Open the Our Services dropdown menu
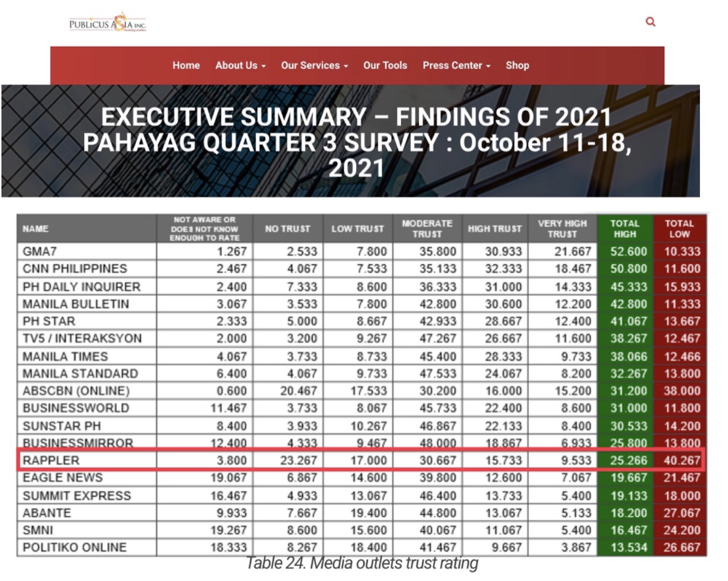Viewport: 728px width, 581px height. point(314,65)
